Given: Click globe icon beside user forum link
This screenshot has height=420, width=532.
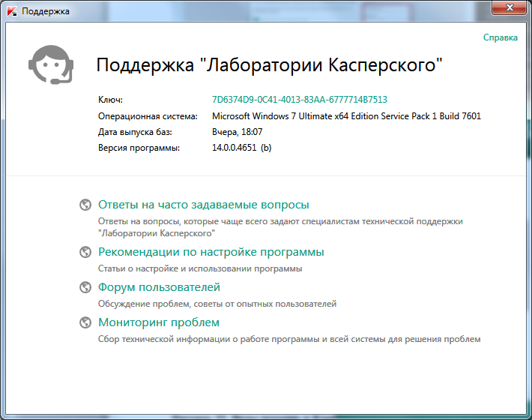Looking at the screenshot, I should click(x=85, y=287).
